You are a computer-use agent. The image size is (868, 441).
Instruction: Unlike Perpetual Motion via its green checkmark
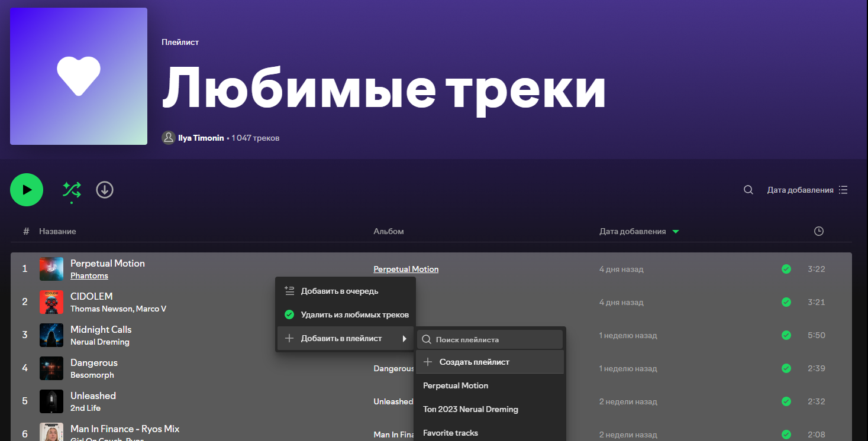(x=786, y=269)
